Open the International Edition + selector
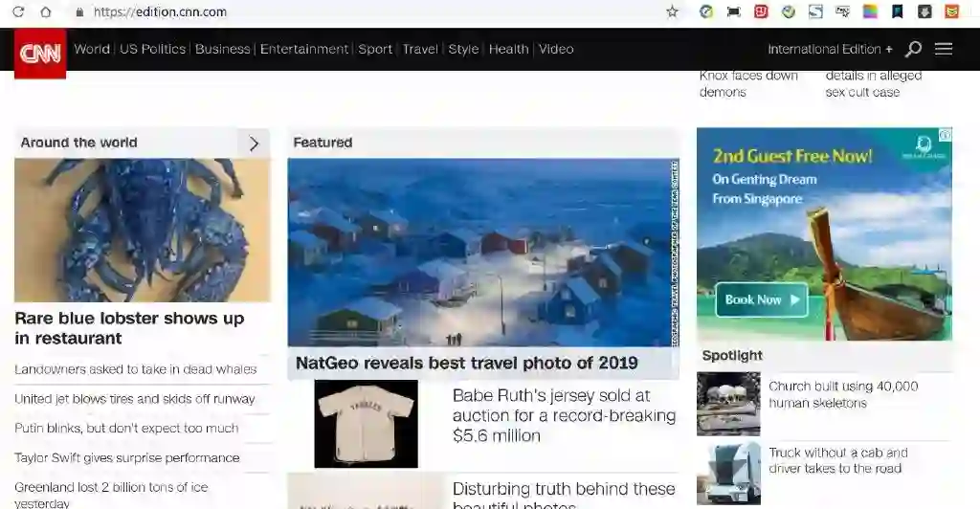This screenshot has width=980, height=509. point(830,49)
